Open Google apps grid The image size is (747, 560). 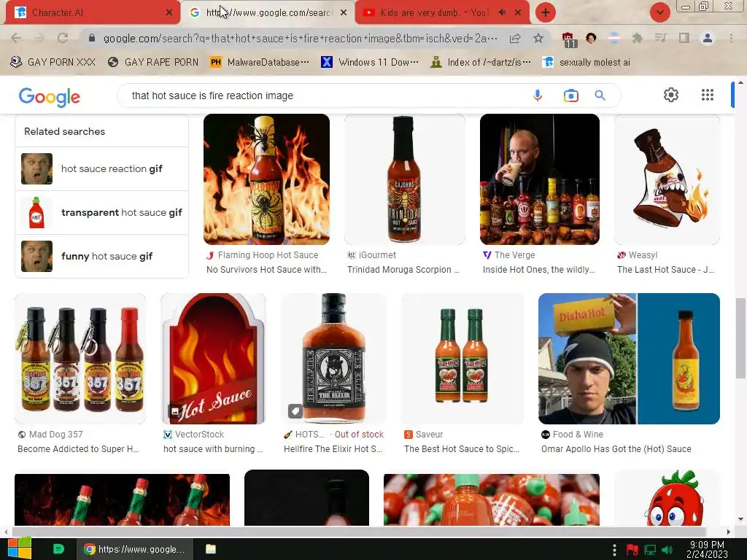click(x=708, y=95)
